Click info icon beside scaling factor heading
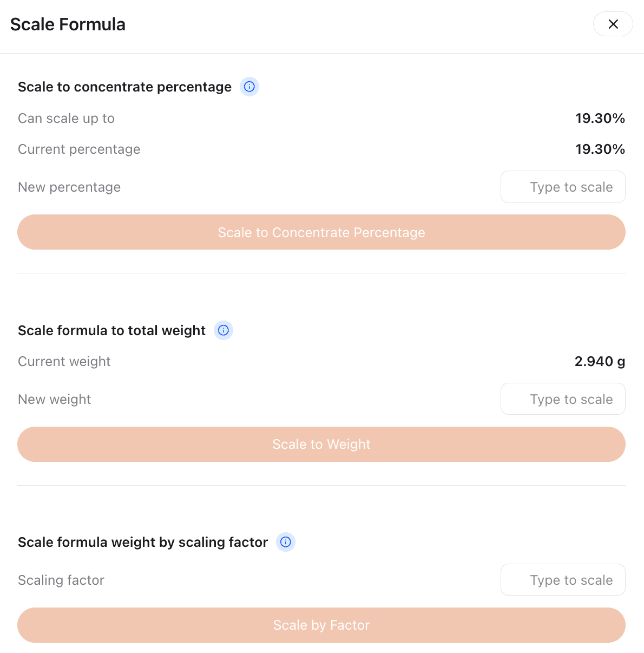644x653 pixels. [286, 542]
